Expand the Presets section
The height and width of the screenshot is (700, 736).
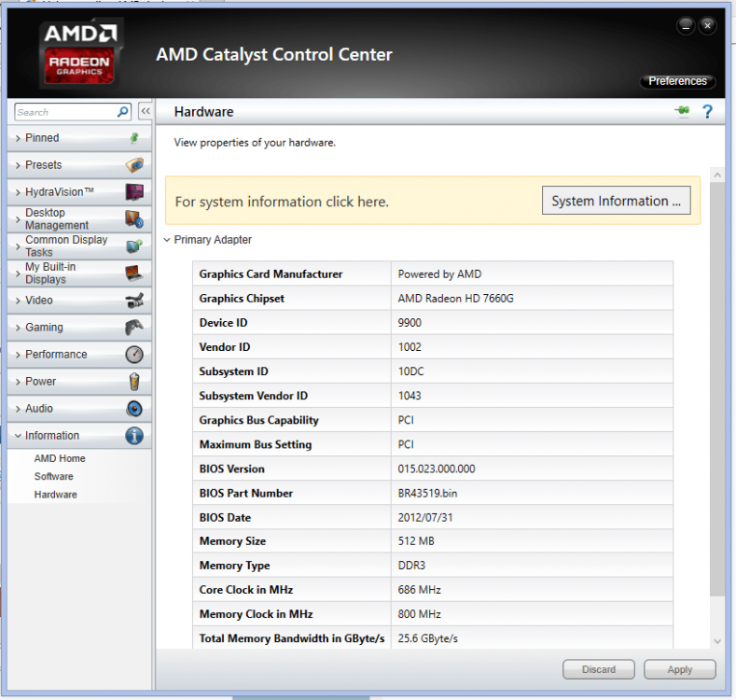(x=79, y=165)
